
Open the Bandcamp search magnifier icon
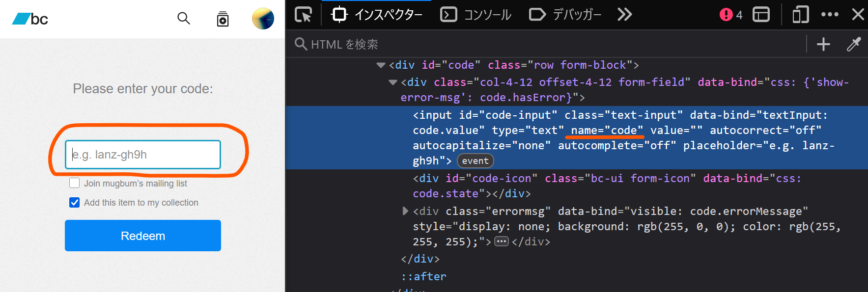tap(184, 19)
